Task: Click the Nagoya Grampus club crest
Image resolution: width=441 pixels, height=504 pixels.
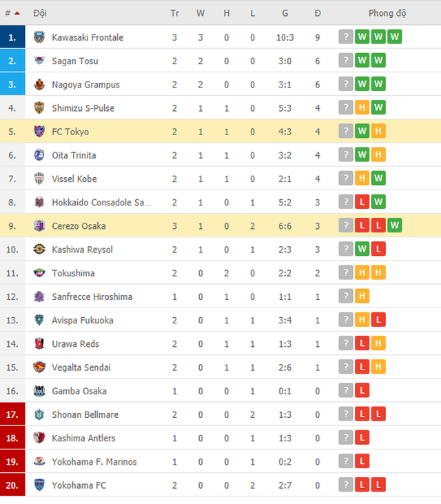Action: point(39,85)
